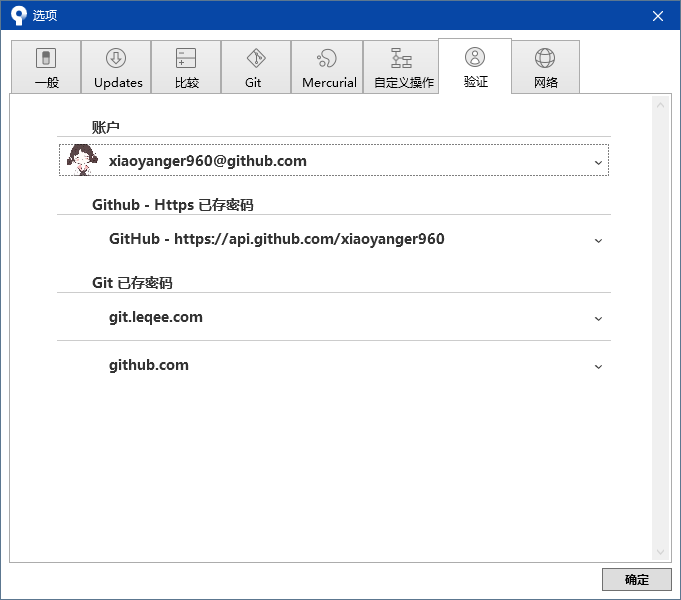Select the 验证 authentication tab
Screen dimensions: 681x600
click(475, 66)
